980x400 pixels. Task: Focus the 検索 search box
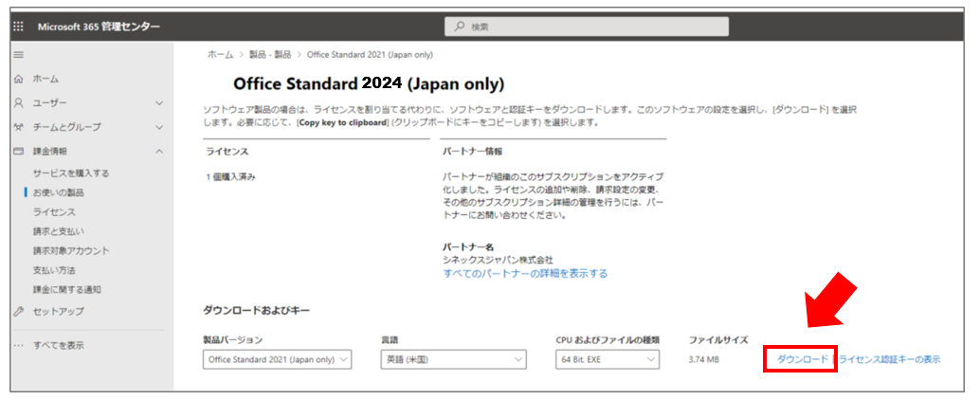click(x=587, y=27)
